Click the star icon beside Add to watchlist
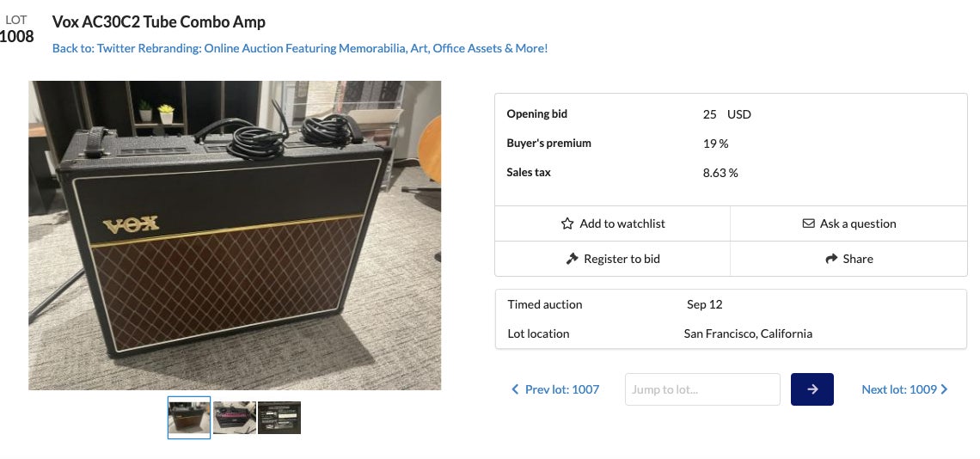 567,223
